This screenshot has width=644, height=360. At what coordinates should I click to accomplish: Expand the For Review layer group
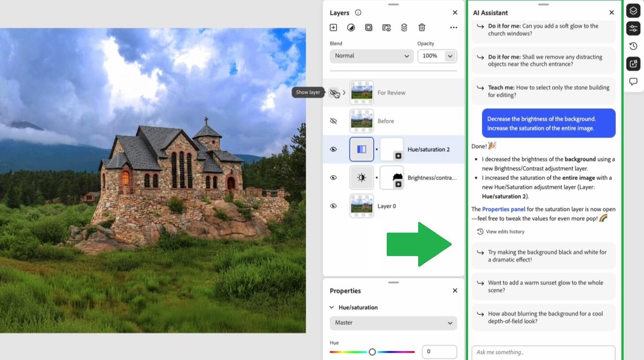344,93
